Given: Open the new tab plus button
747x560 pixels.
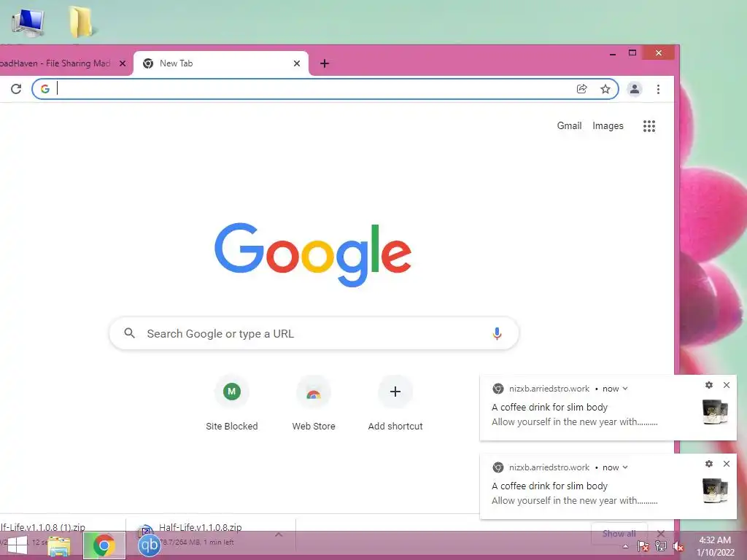Looking at the screenshot, I should tap(325, 63).
